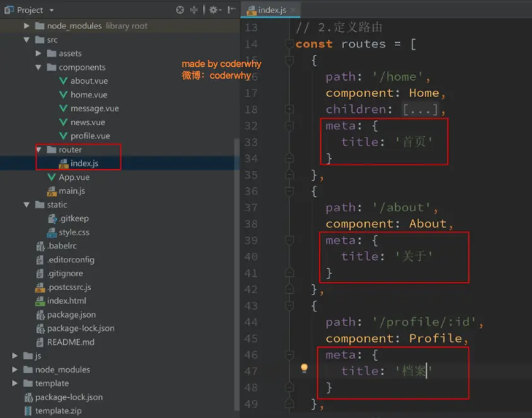Expand the js folder

coord(14,356)
